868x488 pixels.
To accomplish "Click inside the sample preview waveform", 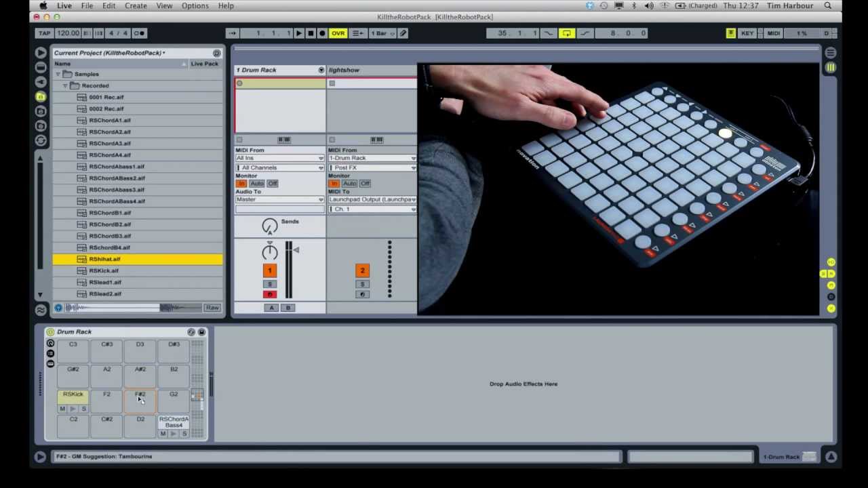I will 134,308.
